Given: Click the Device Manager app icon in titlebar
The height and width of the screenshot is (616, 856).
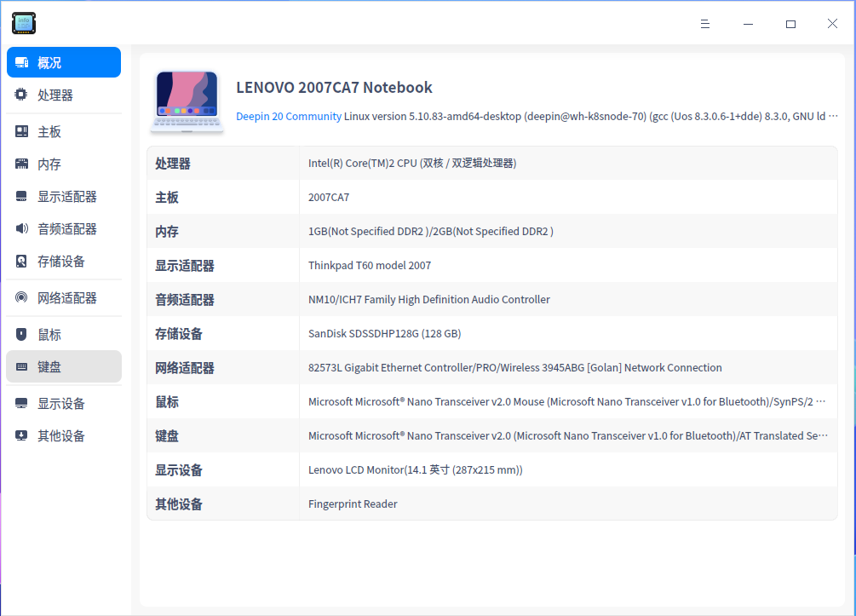Looking at the screenshot, I should [x=23, y=23].
